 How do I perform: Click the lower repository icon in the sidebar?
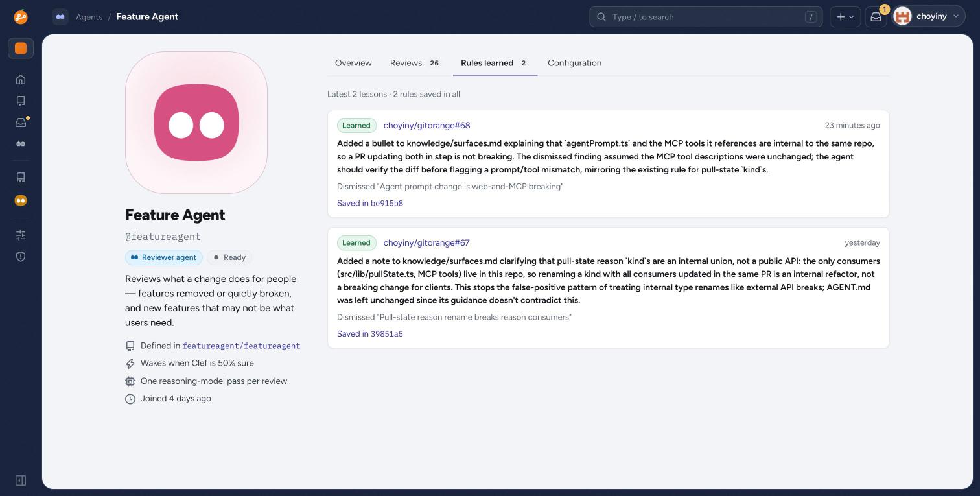pos(21,177)
